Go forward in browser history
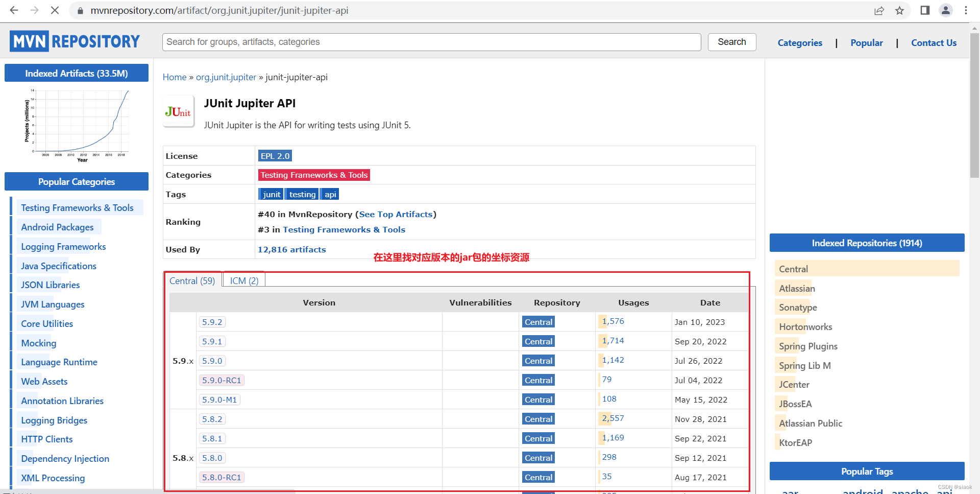 coord(34,10)
